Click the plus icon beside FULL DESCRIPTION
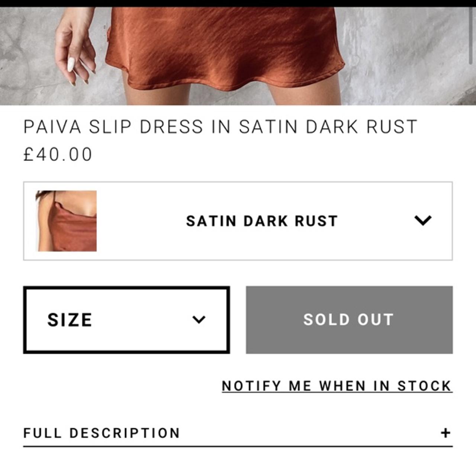 point(445,432)
